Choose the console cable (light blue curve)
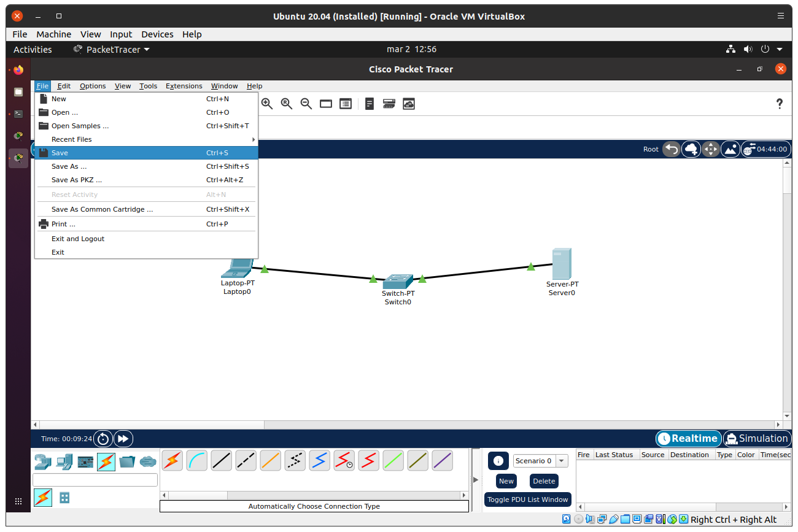This screenshot has width=798, height=532. pyautogui.click(x=197, y=460)
